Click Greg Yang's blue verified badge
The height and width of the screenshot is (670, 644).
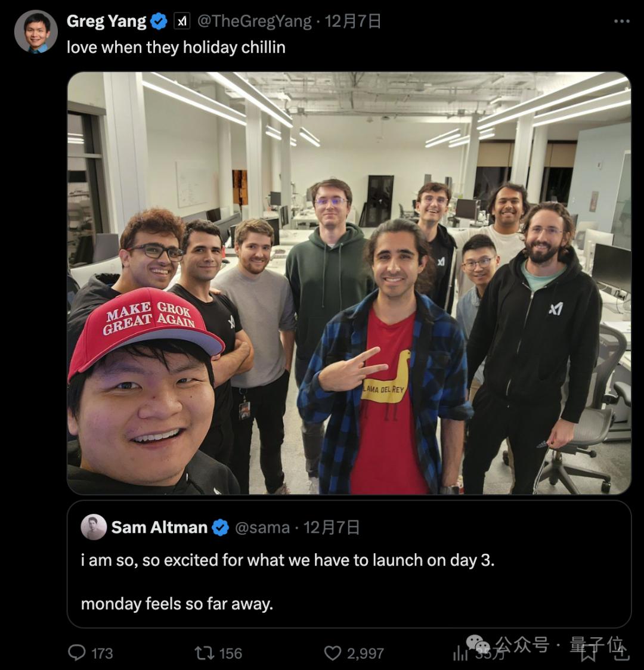pyautogui.click(x=159, y=21)
